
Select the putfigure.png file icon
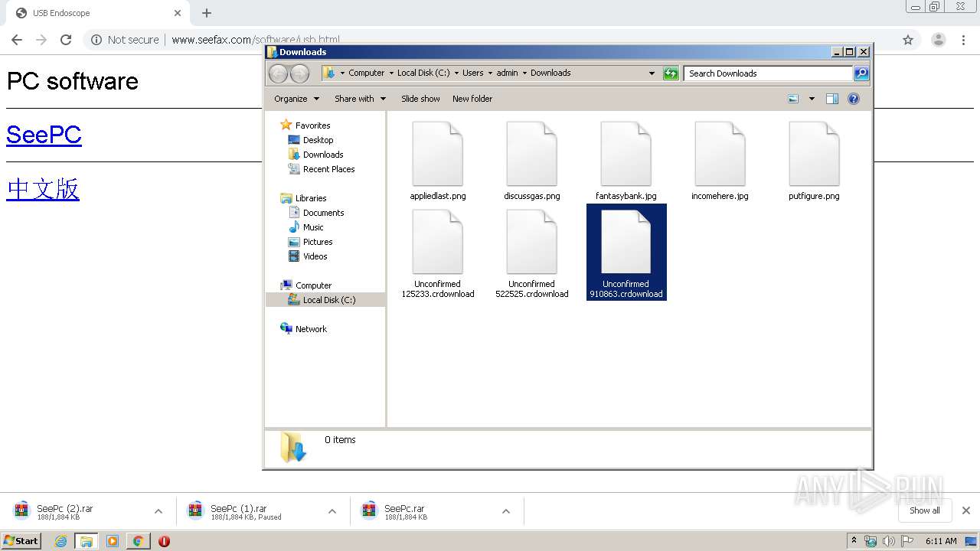814,154
